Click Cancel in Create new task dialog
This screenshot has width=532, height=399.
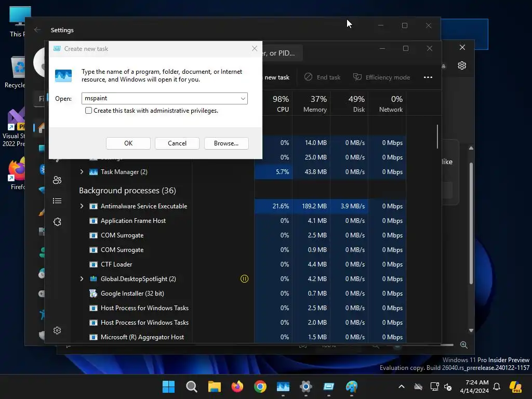(177, 143)
